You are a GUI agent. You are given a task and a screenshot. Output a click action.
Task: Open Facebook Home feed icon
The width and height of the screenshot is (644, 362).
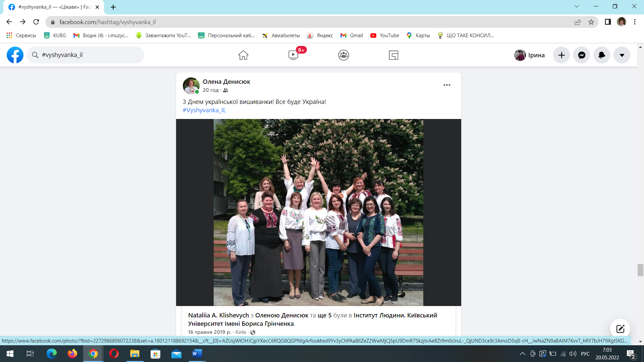coord(243,55)
